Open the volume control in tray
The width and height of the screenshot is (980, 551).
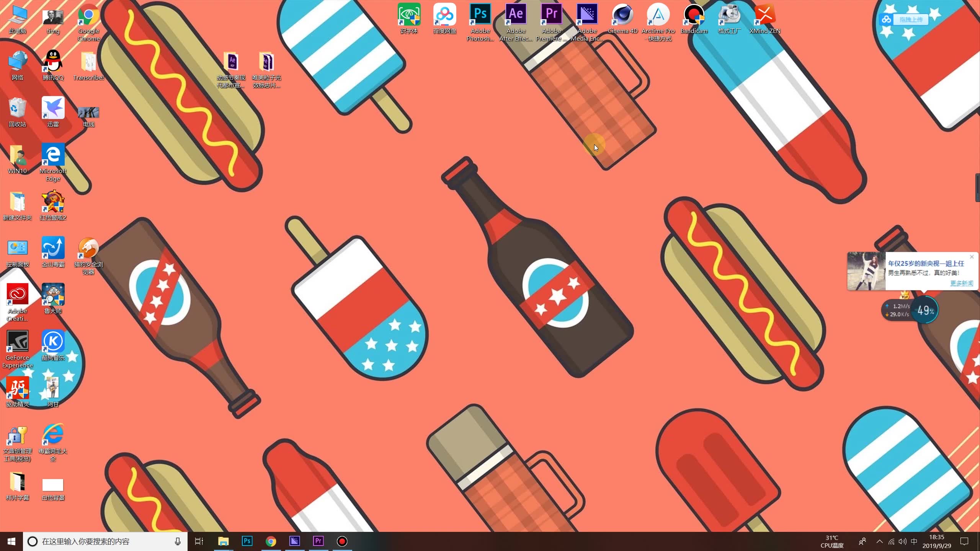(x=903, y=541)
